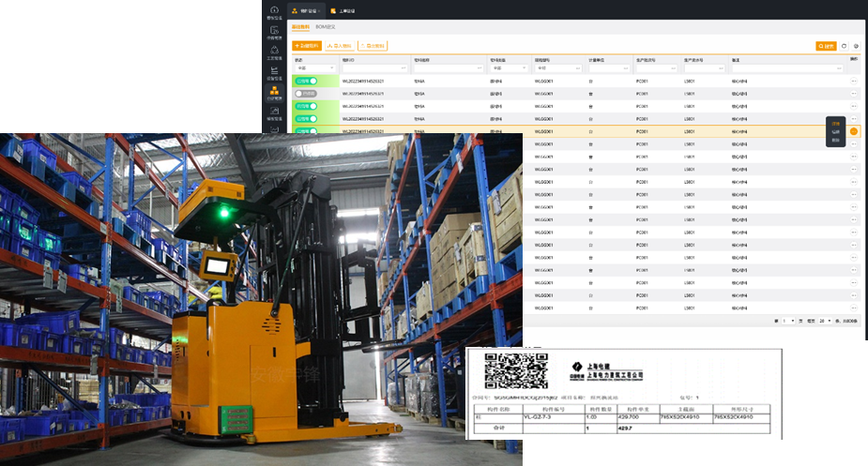Image resolution: width=868 pixels, height=466 pixels.
Task: Click the orange ellipsis action icon in highlighted row
Action: point(854,131)
